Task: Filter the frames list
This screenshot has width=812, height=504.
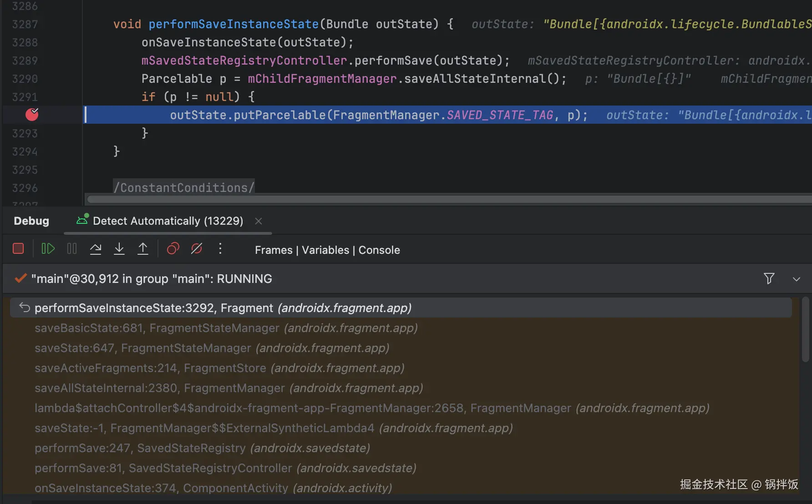Action: point(769,278)
